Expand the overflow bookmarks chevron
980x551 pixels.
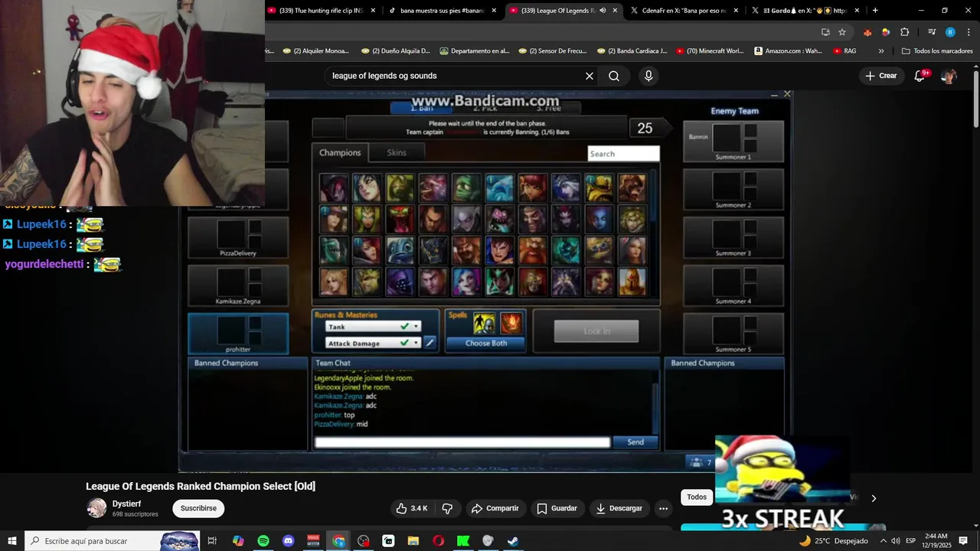pyautogui.click(x=881, y=51)
